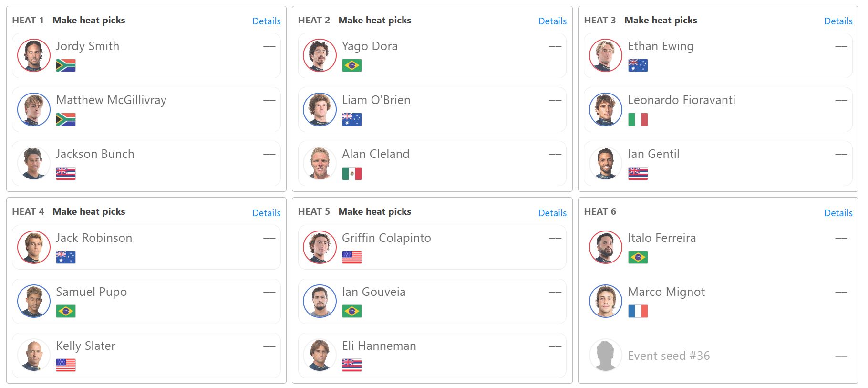
Task: Open Details link for Heat 5
Action: pyautogui.click(x=552, y=213)
